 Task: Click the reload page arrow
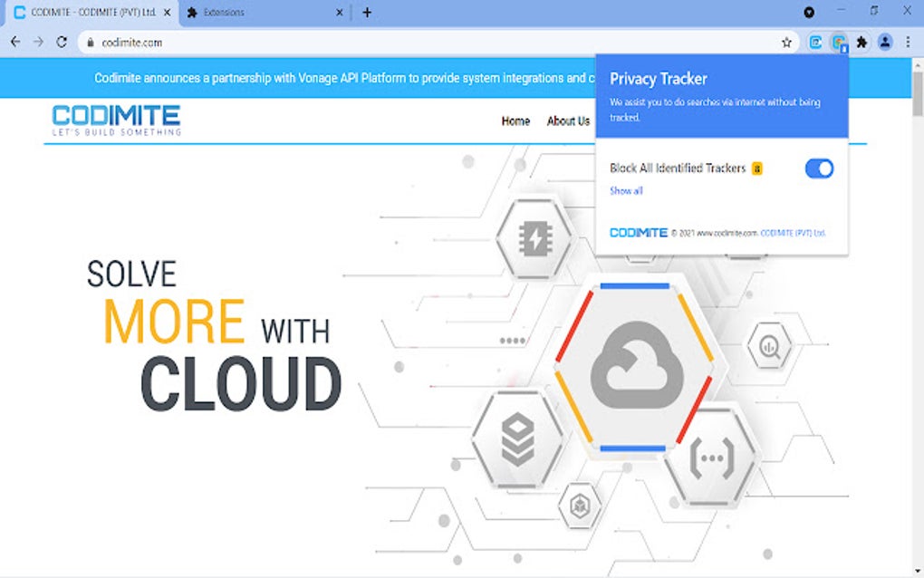coord(61,42)
